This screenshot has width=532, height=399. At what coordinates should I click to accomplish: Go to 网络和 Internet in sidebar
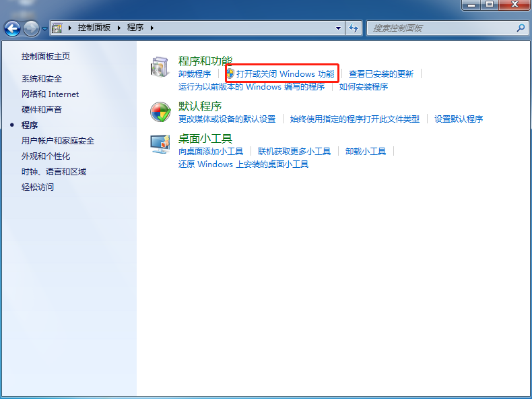(x=50, y=94)
